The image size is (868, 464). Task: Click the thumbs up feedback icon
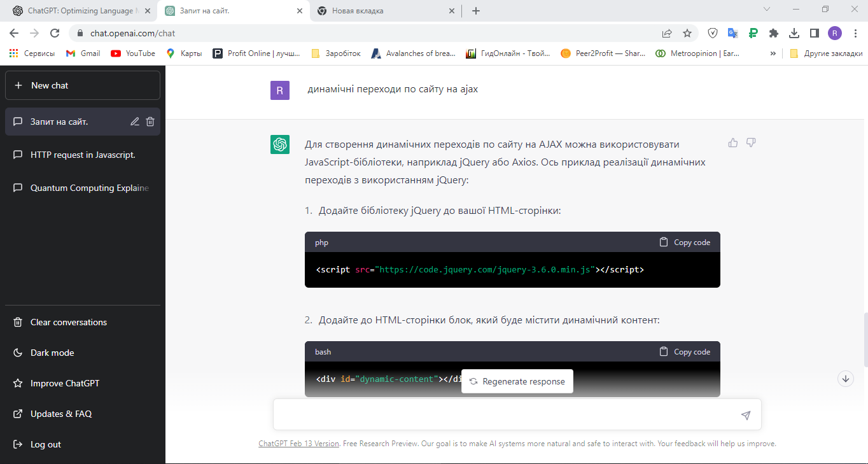[733, 143]
